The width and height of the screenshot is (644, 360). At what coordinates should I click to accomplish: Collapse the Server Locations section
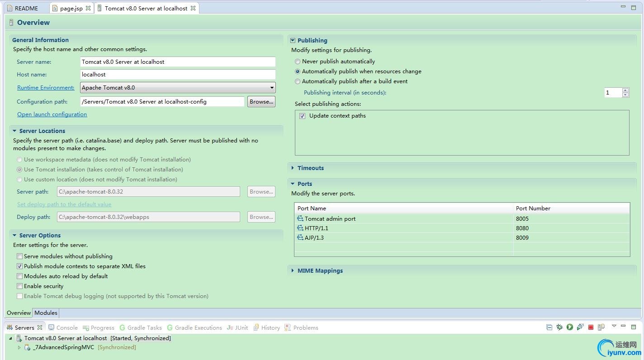(x=14, y=131)
